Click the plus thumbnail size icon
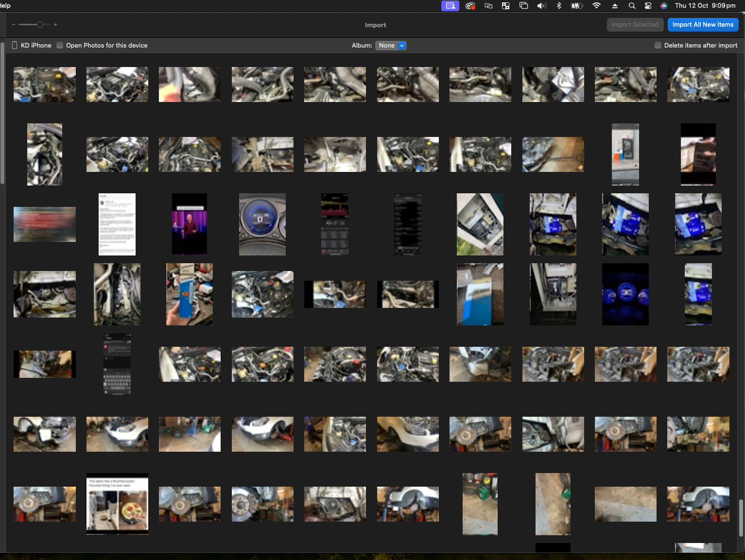 pyautogui.click(x=55, y=24)
